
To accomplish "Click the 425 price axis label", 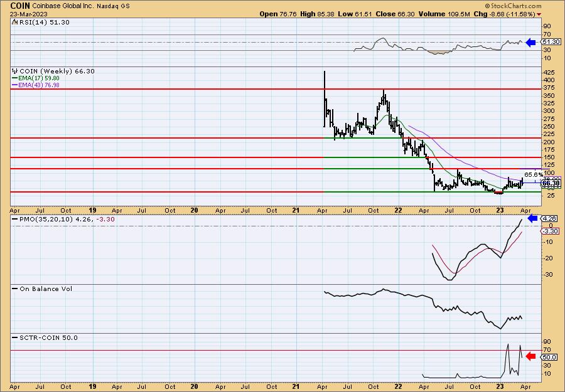I will pyautogui.click(x=549, y=72).
